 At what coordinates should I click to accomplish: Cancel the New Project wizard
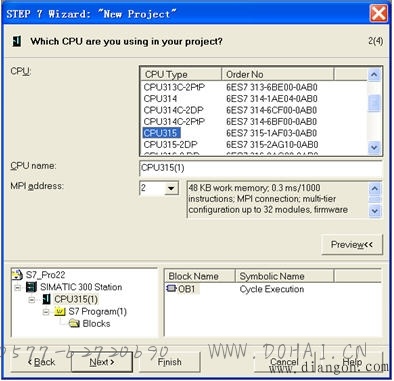click(284, 362)
